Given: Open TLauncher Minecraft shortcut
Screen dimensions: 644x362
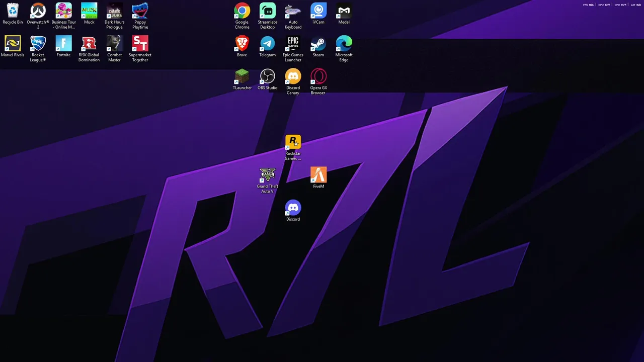Looking at the screenshot, I should click(x=242, y=79).
